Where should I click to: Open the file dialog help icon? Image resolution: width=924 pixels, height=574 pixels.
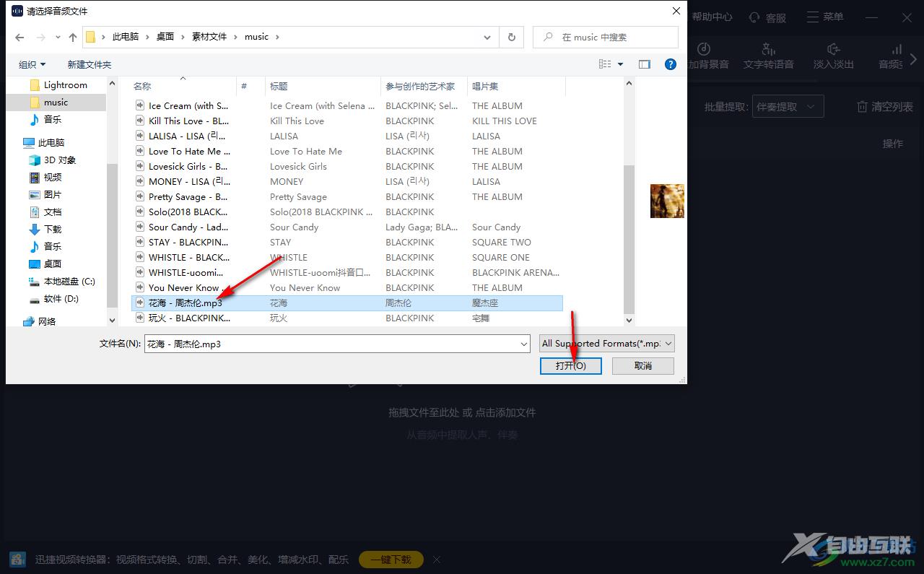[671, 64]
